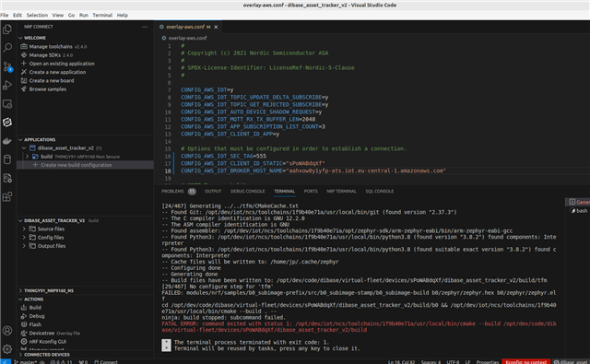
Task: Switch to the SQL CONSOLE tab
Action: 379,192
